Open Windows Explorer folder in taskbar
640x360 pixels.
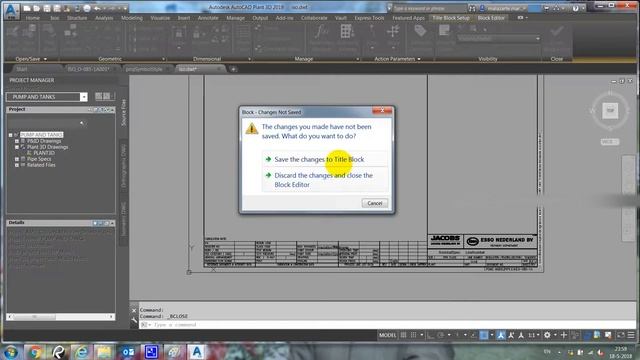coord(104,352)
